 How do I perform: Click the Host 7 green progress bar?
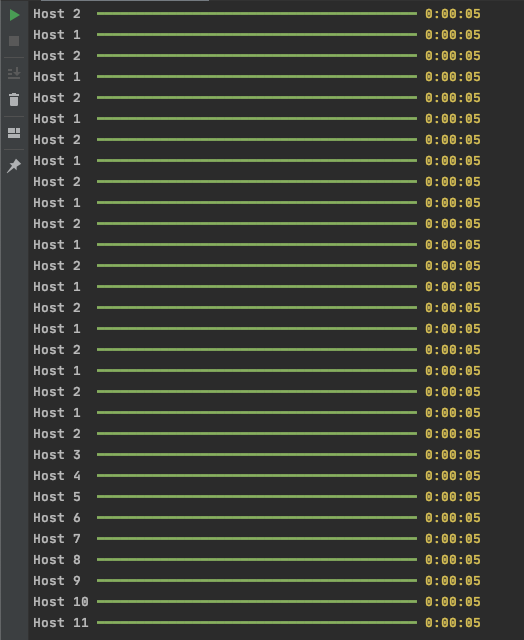pyautogui.click(x=257, y=539)
